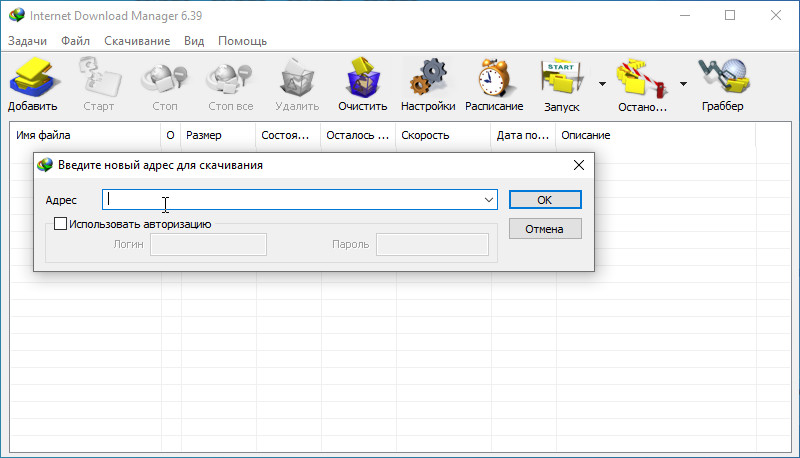
Task: Click the Запуск start queue icon
Action: (x=561, y=80)
